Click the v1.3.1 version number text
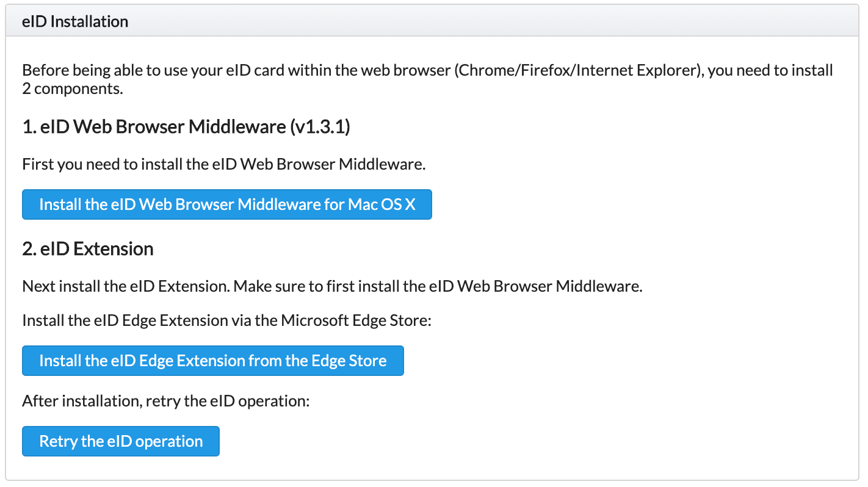The image size is (868, 487). pos(321,127)
